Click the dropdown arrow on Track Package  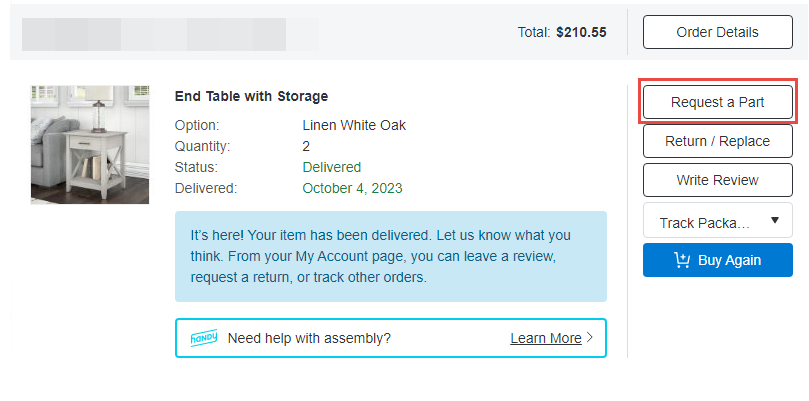775,222
